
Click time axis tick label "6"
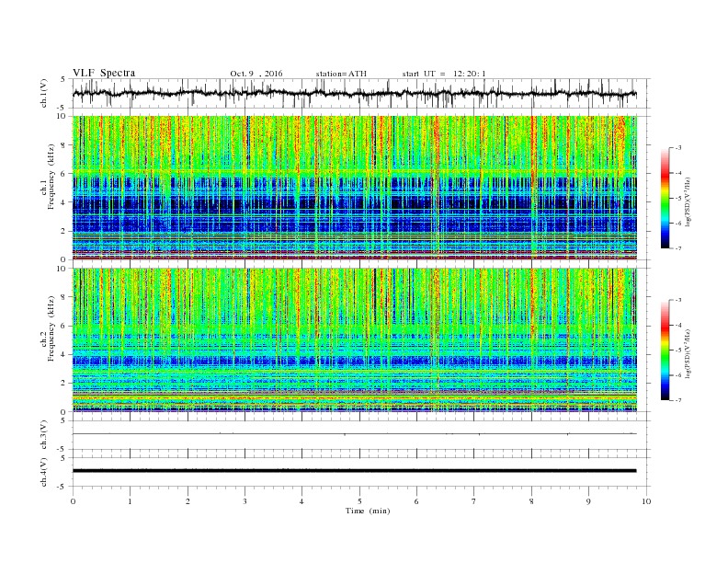click(x=416, y=501)
